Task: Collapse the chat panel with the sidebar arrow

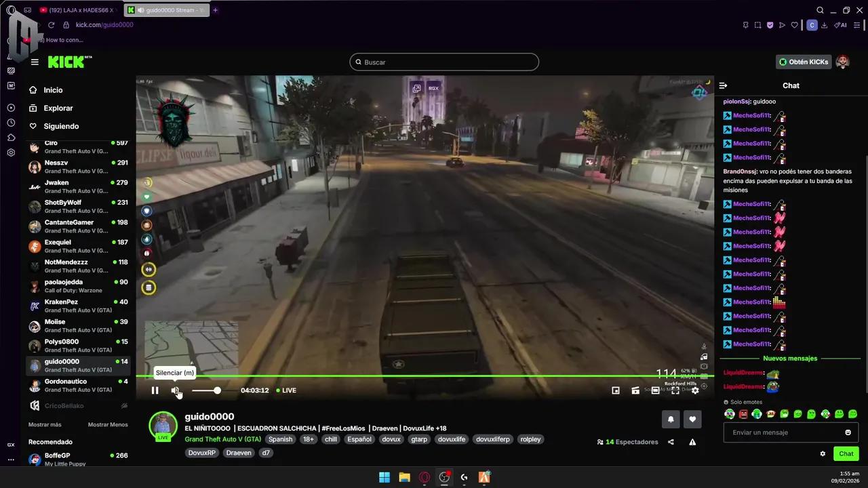Action: (723, 85)
